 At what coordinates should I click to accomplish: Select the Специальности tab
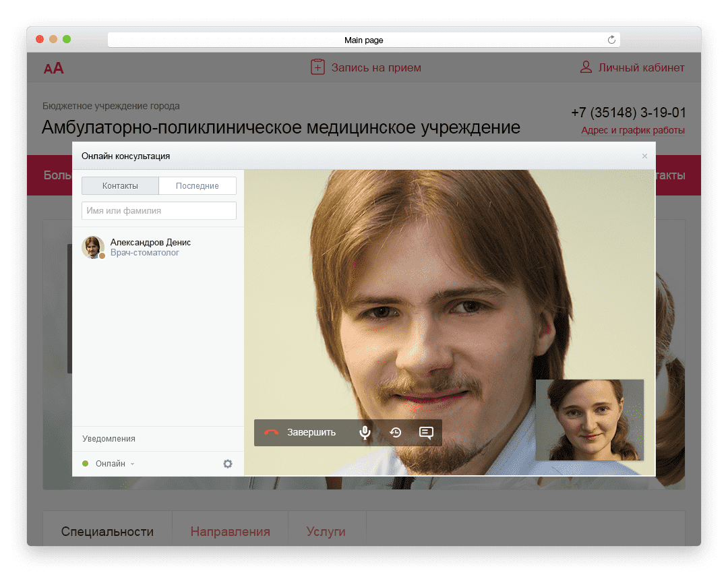(107, 531)
